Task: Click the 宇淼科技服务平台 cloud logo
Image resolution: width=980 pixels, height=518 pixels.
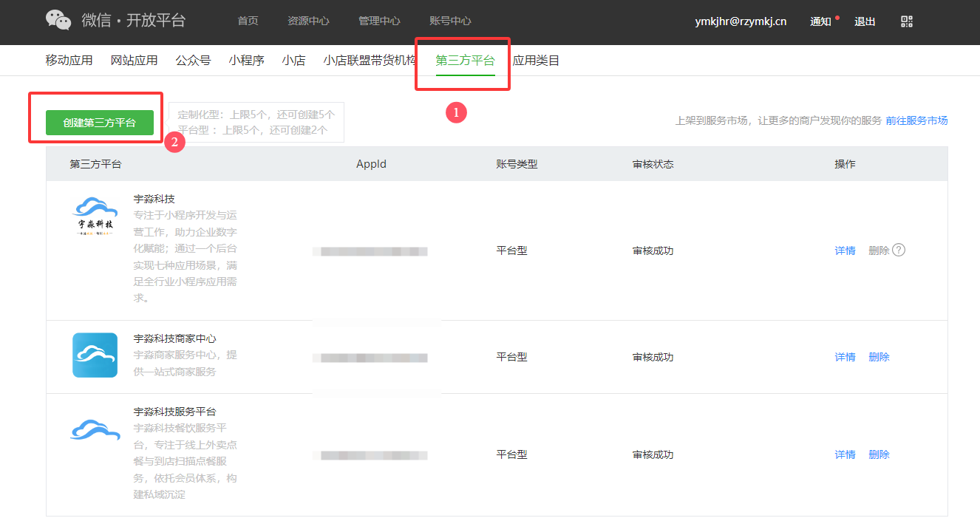Action: [95, 430]
